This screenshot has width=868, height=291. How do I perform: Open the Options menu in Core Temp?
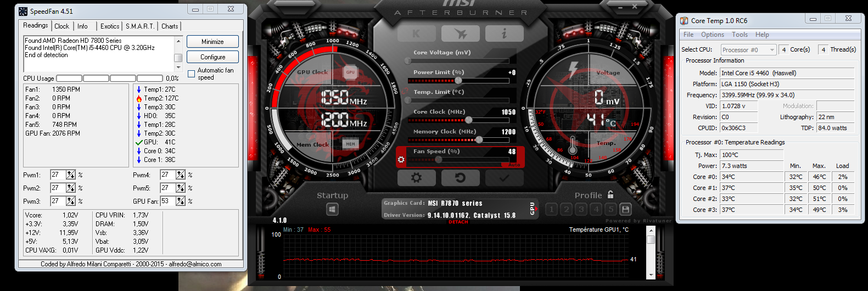[x=713, y=35]
